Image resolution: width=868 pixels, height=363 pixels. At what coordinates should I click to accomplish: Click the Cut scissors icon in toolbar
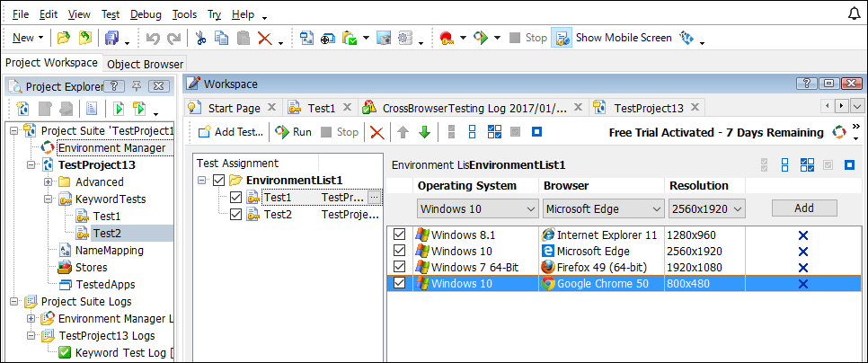(x=200, y=38)
